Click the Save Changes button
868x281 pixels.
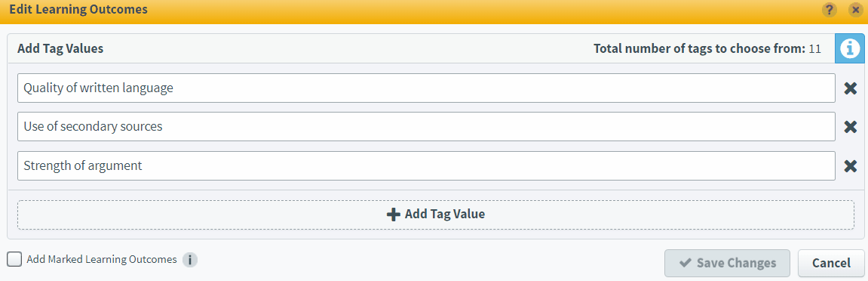(728, 264)
